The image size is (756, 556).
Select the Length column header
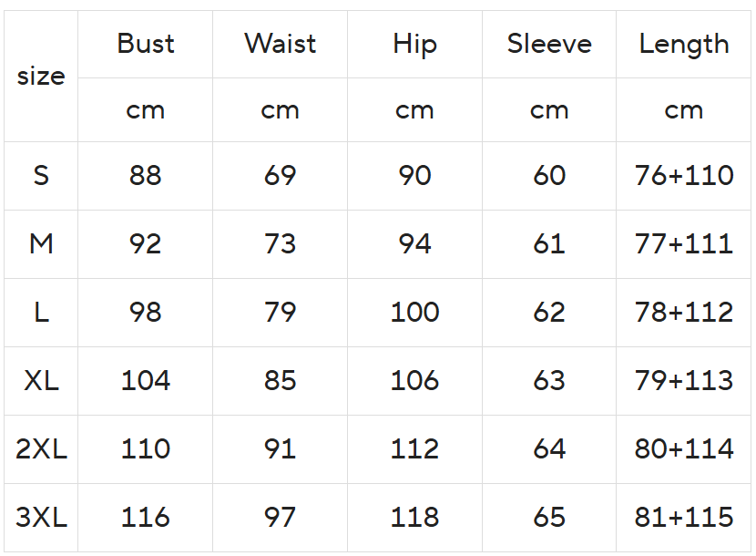coord(684,44)
